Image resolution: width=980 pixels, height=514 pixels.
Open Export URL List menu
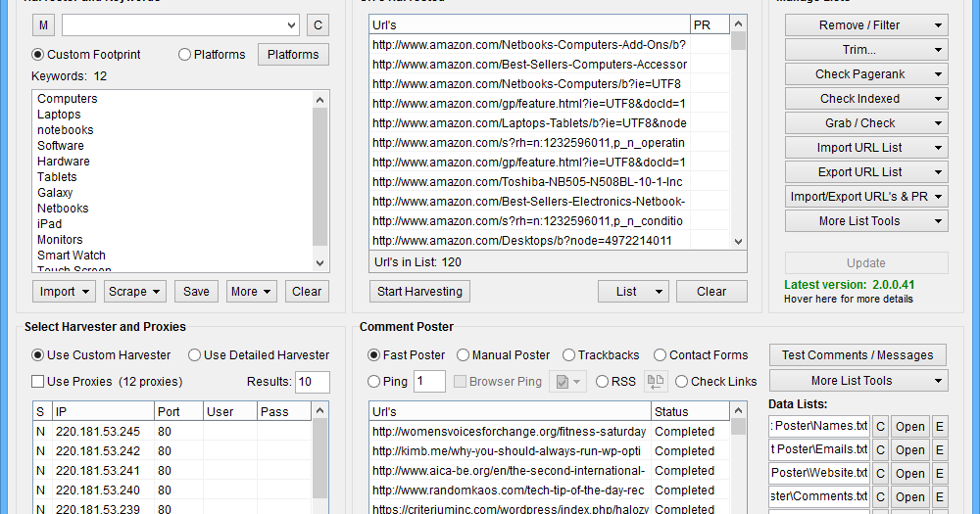coord(866,171)
